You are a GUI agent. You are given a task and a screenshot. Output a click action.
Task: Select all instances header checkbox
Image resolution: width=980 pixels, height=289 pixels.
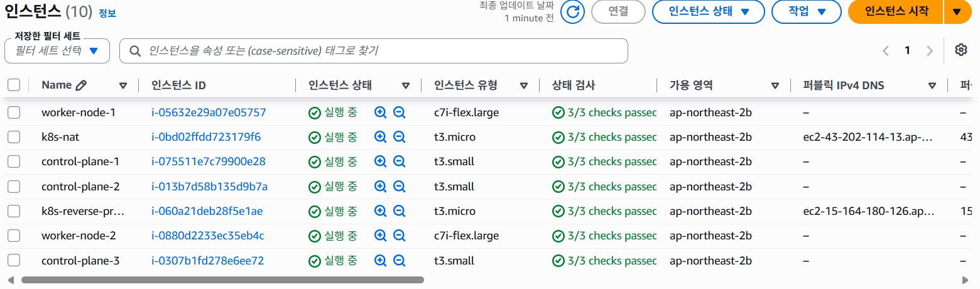(x=14, y=85)
